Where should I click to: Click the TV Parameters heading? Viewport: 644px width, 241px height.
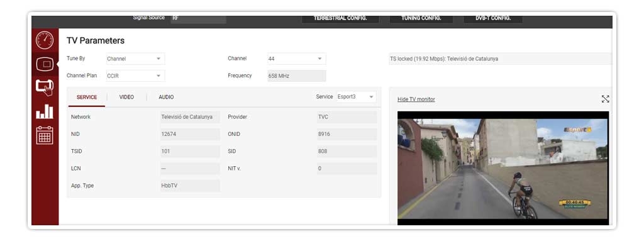pyautogui.click(x=96, y=41)
